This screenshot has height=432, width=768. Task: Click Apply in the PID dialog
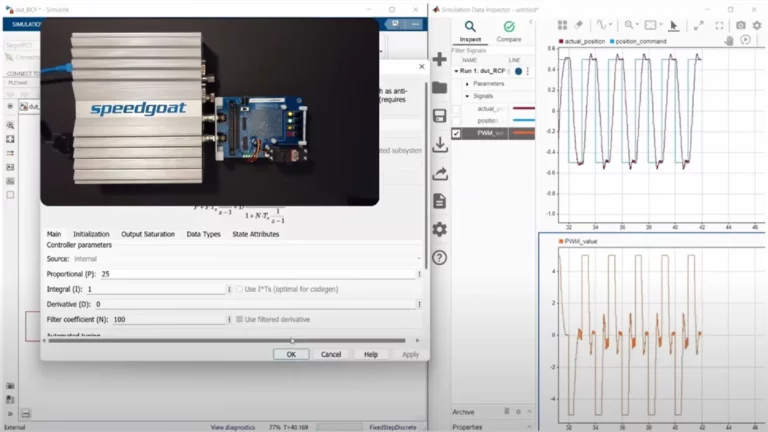410,354
